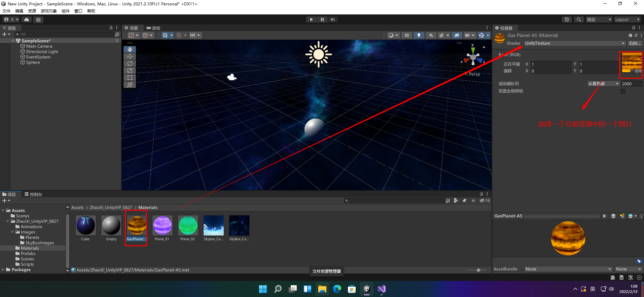Select the Cube material thumbnail
644x297 pixels.
point(85,225)
